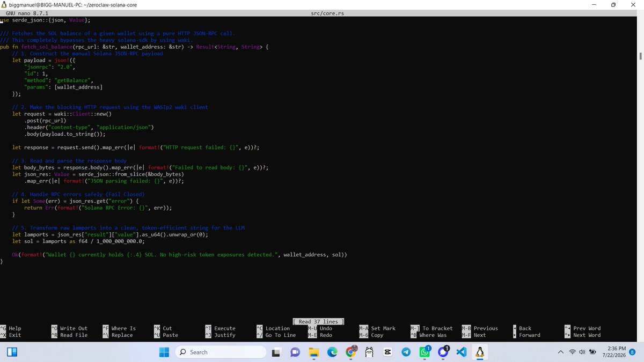Focus the Linux penguin terminal icon
644x362 pixels.
479,352
